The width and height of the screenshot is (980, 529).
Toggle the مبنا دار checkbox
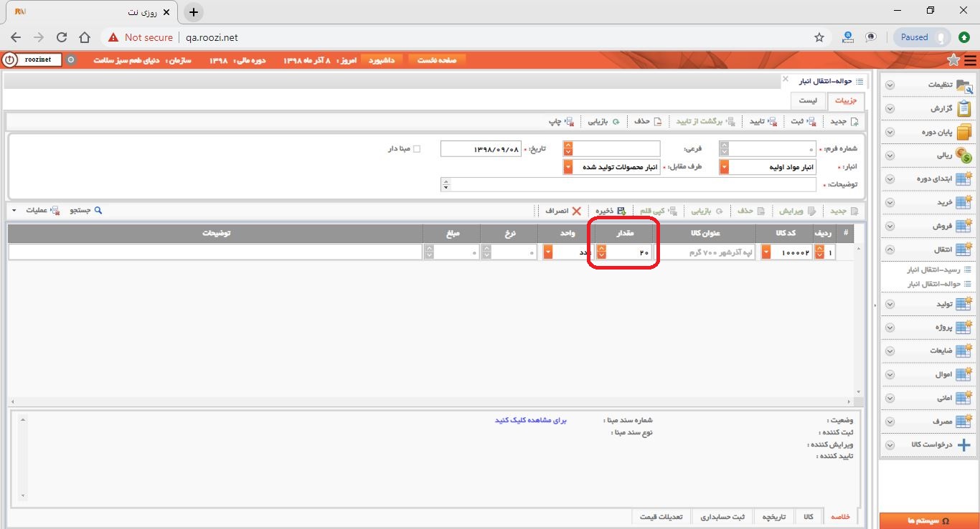[x=418, y=149]
